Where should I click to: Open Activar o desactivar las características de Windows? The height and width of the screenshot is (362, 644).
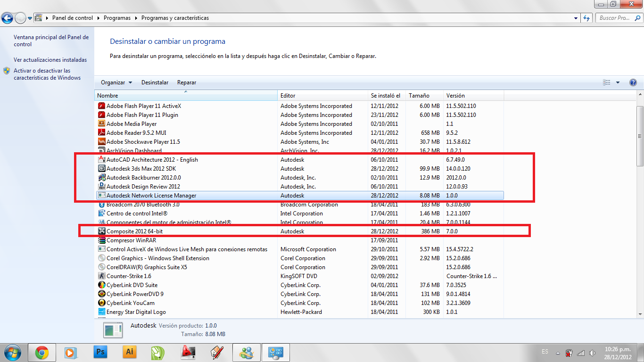click(x=47, y=74)
